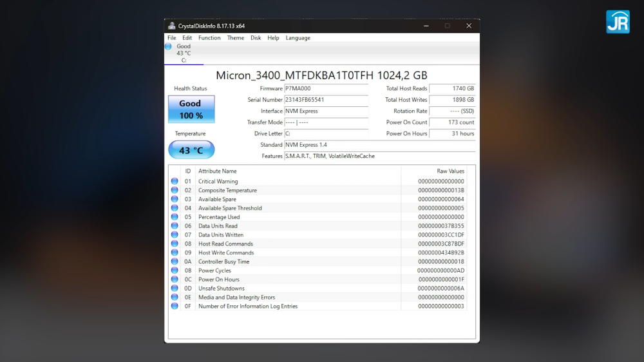Open the Edit menu
The width and height of the screenshot is (644, 362).
tap(187, 38)
